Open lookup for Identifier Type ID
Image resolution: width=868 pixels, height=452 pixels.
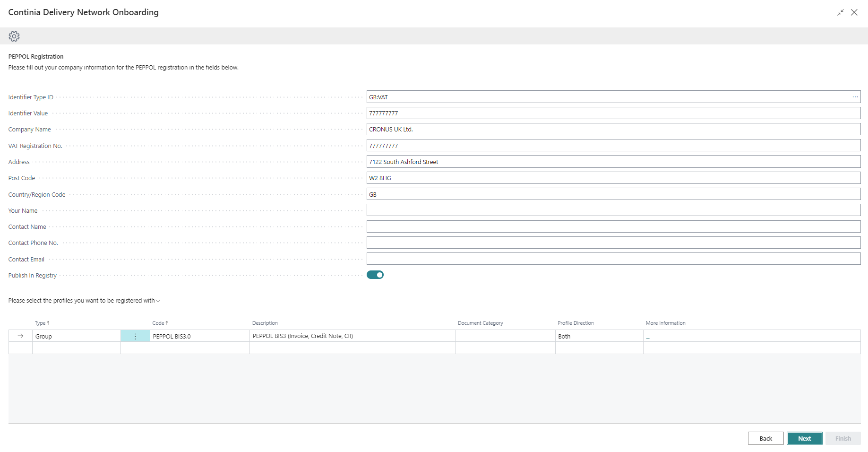click(x=855, y=97)
